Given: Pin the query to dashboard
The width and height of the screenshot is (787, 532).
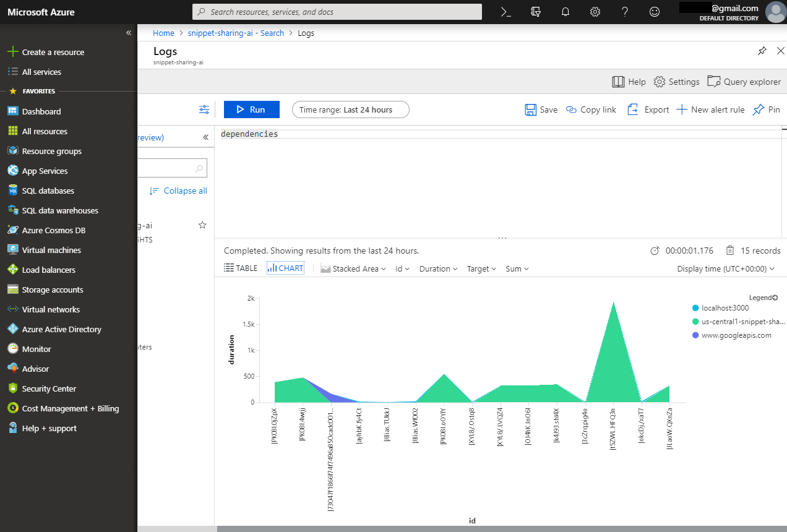Looking at the screenshot, I should tap(766, 109).
